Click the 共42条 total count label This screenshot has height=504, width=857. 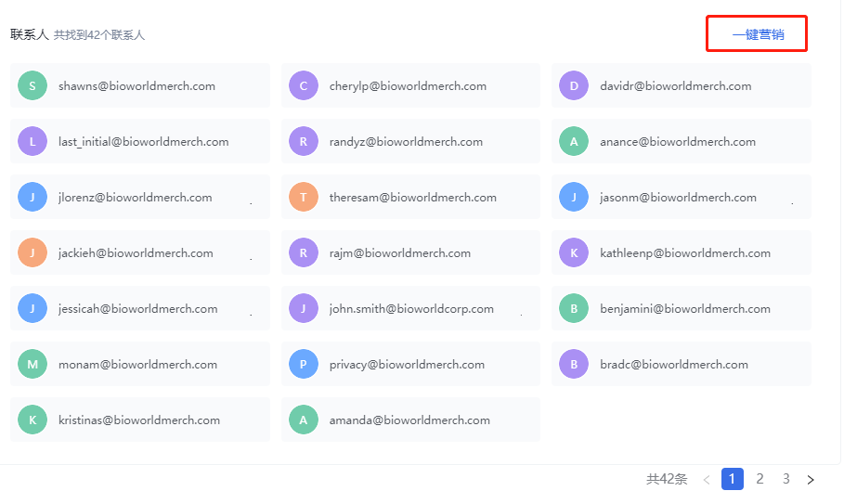tap(667, 479)
